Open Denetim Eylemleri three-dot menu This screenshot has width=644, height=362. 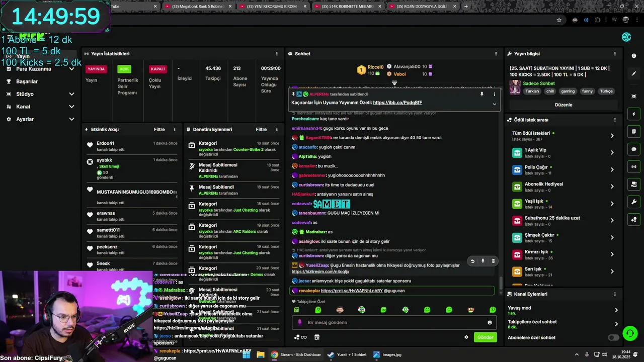click(276, 130)
